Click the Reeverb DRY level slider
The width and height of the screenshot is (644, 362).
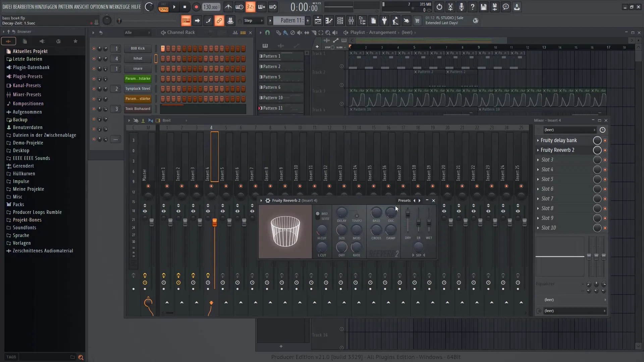[408, 214]
